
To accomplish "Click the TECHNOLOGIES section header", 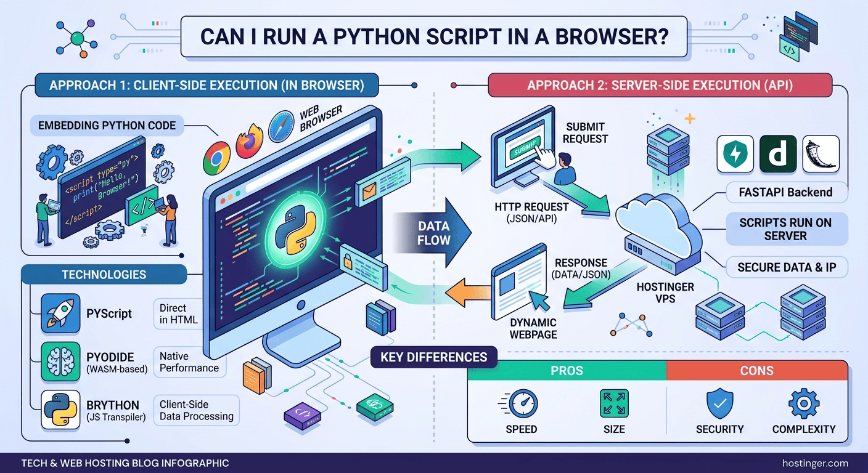I will point(104,275).
